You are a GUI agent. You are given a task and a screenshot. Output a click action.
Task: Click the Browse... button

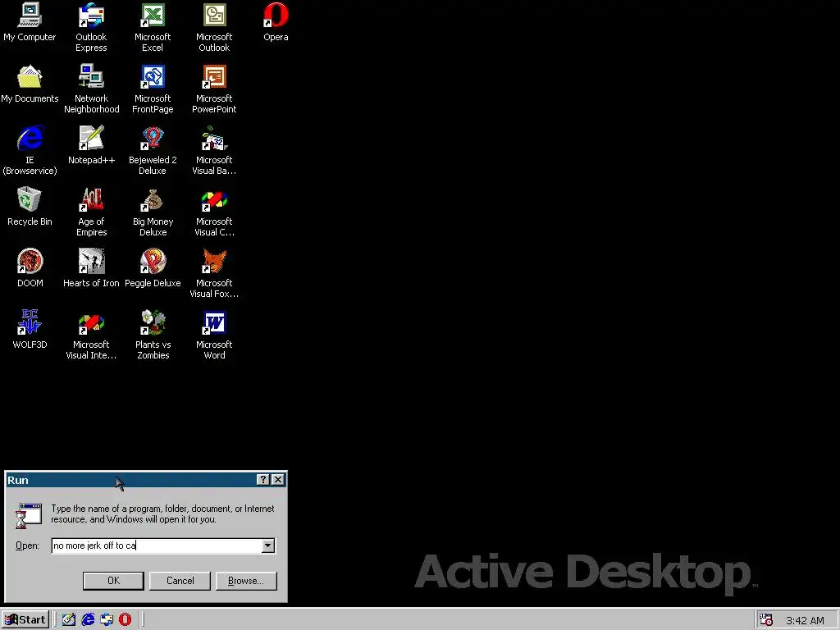246,581
